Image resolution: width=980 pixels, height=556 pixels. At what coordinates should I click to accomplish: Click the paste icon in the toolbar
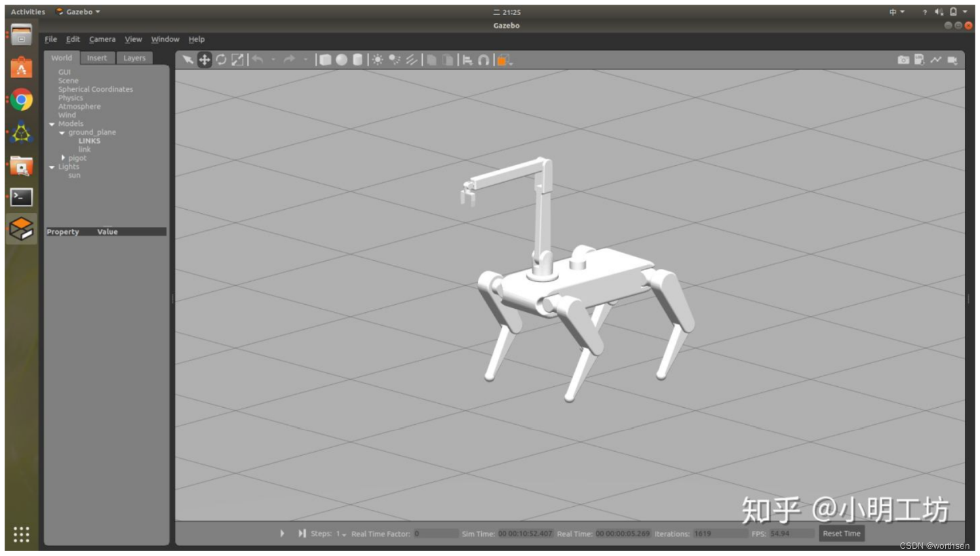coord(448,60)
